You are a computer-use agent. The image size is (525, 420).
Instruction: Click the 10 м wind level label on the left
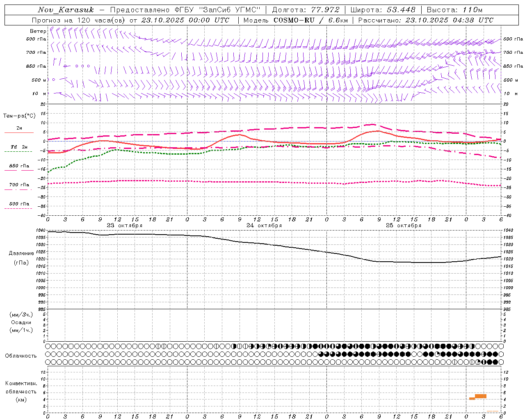[39, 94]
